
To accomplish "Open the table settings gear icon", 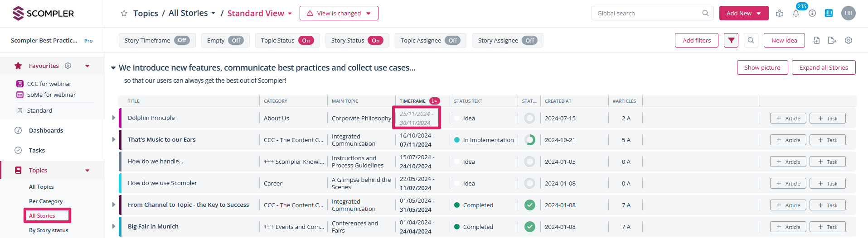I will [x=848, y=40].
